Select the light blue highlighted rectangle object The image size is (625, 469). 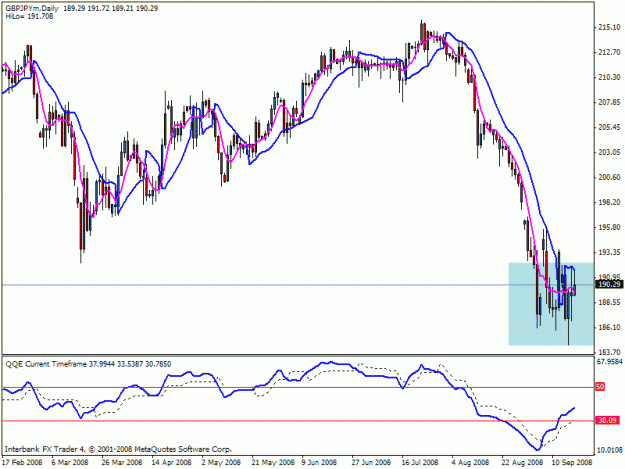pyautogui.click(x=551, y=304)
